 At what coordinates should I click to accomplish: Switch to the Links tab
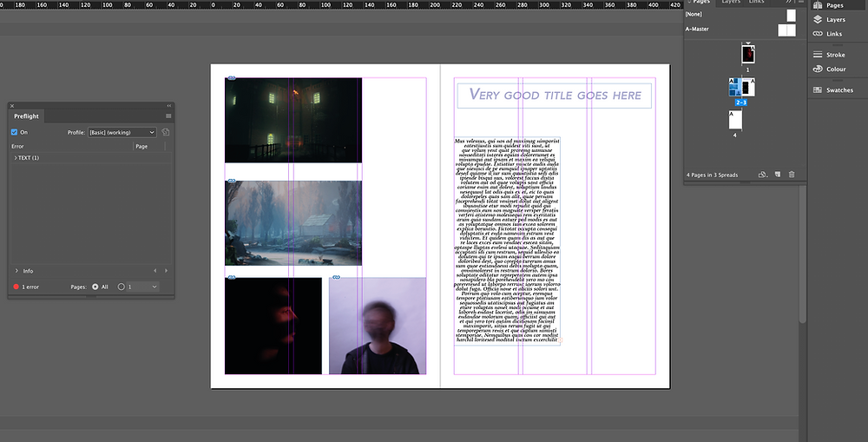tap(756, 2)
